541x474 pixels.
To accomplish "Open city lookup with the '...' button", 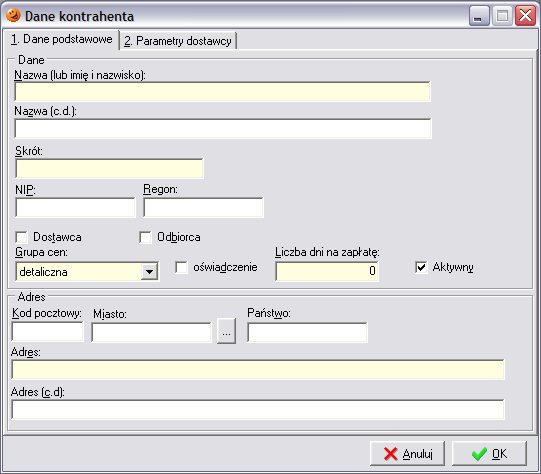I will [x=226, y=331].
